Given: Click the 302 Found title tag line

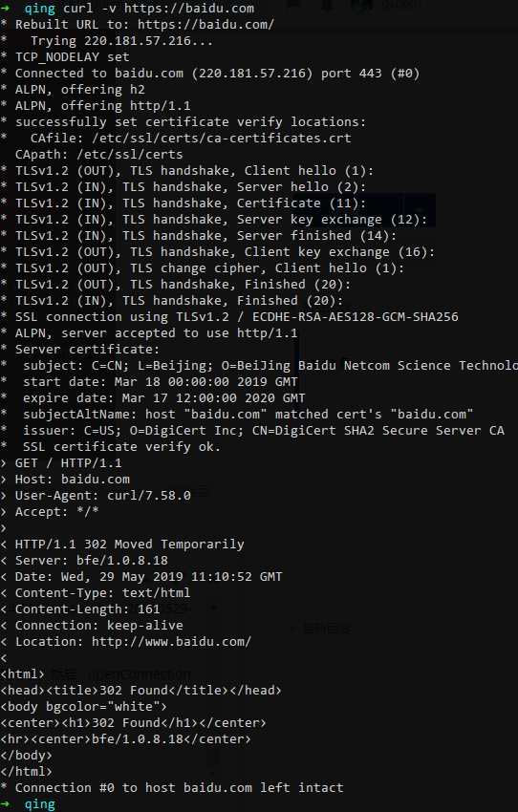Looking at the screenshot, I should 140,691.
